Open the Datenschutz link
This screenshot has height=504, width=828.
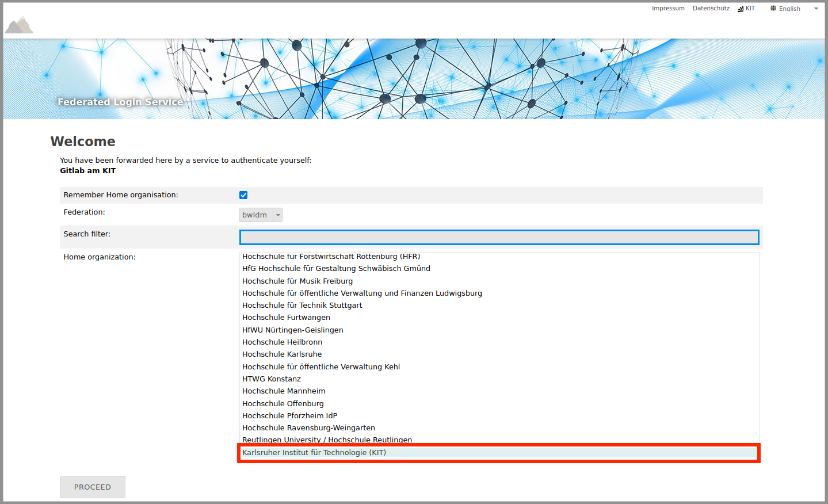click(711, 9)
